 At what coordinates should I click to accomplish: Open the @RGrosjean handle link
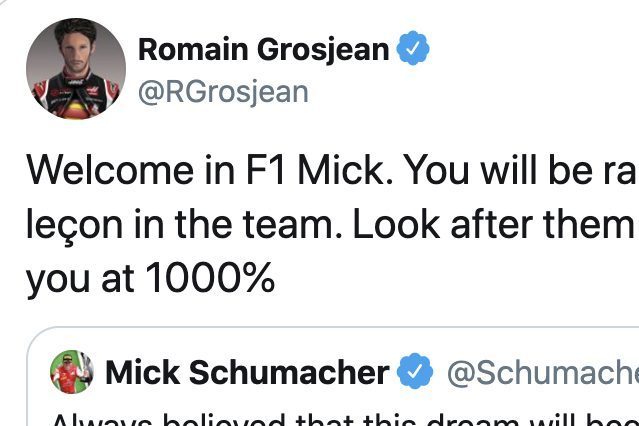tap(223, 92)
